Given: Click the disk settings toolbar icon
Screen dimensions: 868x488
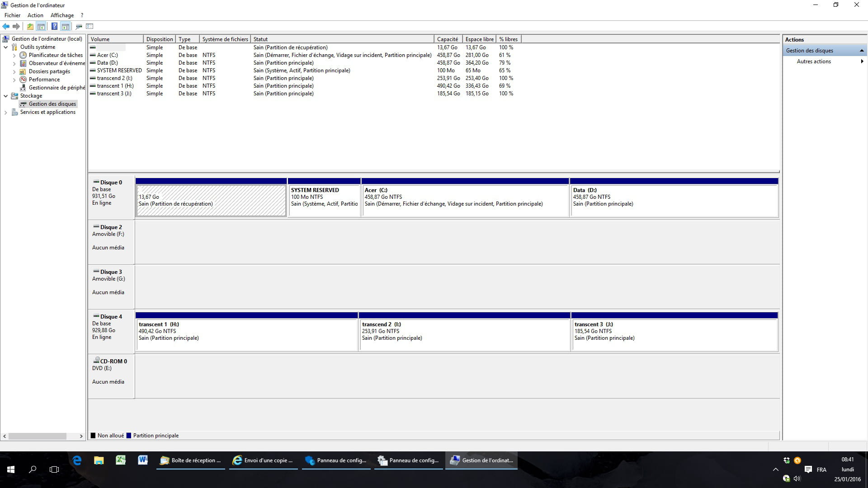Looking at the screenshot, I should tap(79, 26).
